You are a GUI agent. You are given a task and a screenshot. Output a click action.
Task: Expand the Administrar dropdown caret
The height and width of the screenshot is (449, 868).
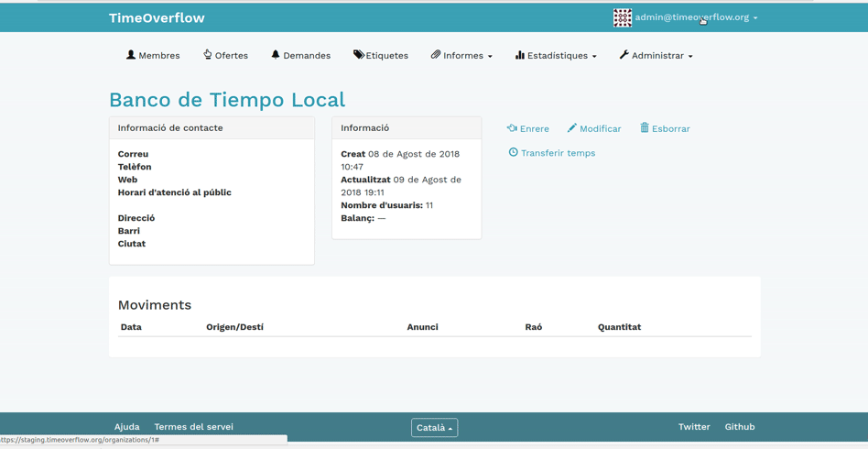tap(690, 57)
